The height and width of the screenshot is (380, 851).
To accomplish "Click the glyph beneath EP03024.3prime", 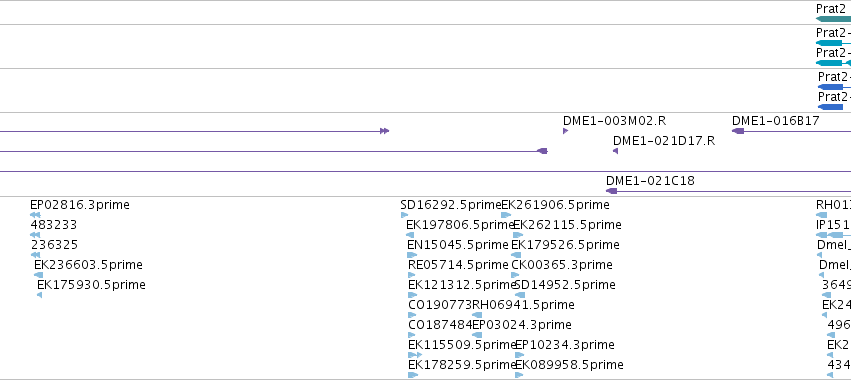I will (477, 335).
